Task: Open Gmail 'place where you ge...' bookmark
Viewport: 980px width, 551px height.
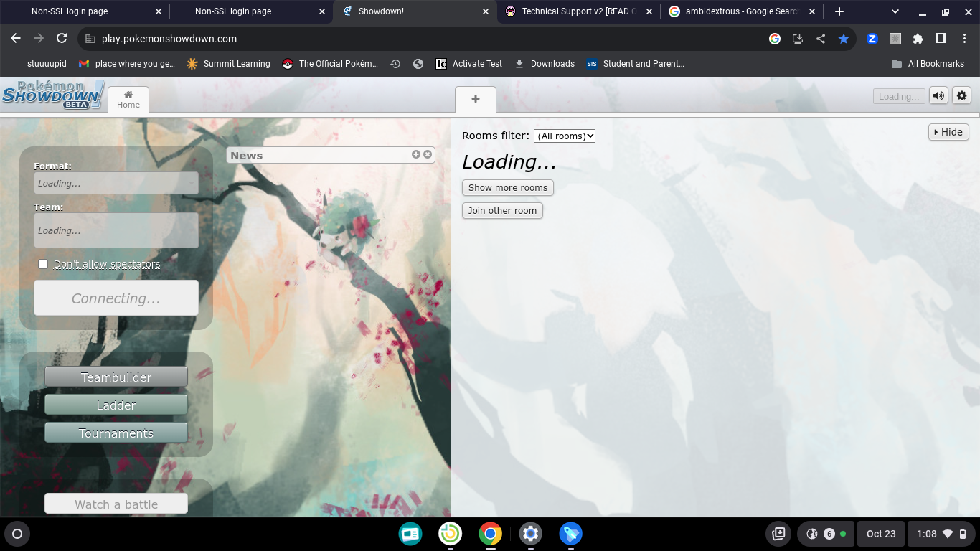Action: pyautogui.click(x=127, y=64)
